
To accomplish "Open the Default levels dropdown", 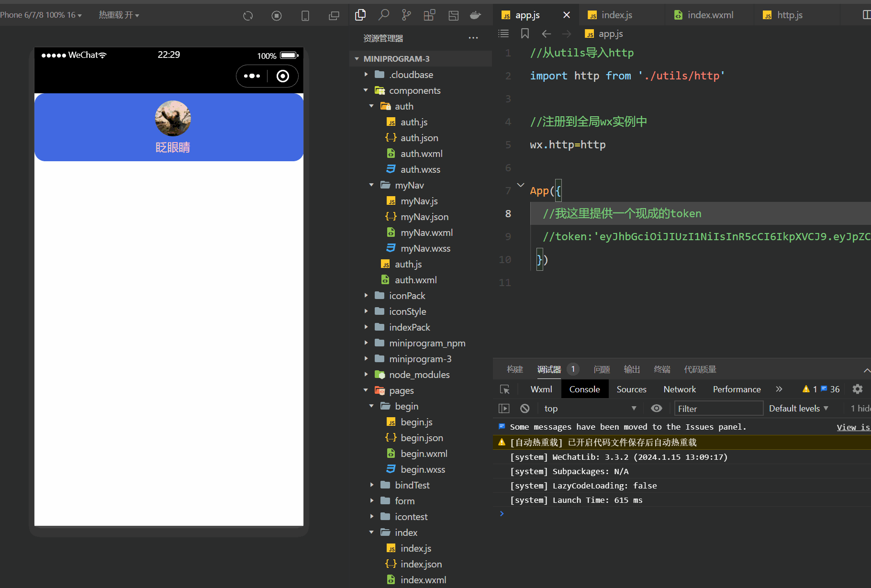I will 798,409.
